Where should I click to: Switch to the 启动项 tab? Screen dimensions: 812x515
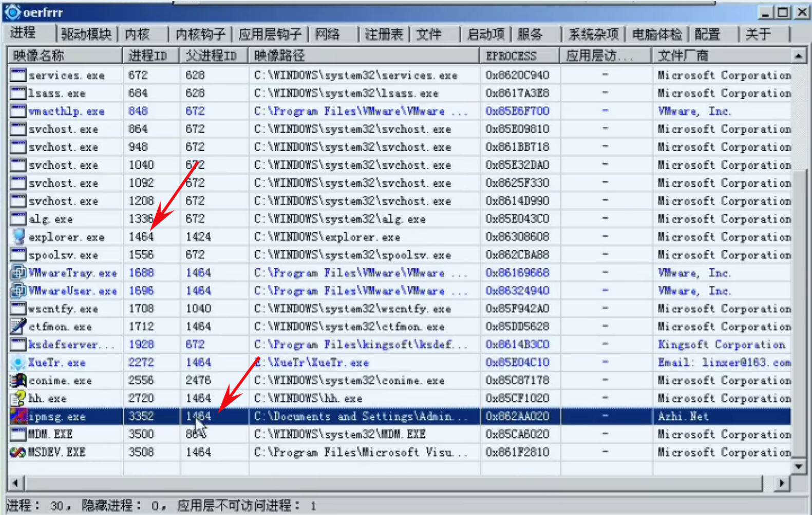pos(485,34)
